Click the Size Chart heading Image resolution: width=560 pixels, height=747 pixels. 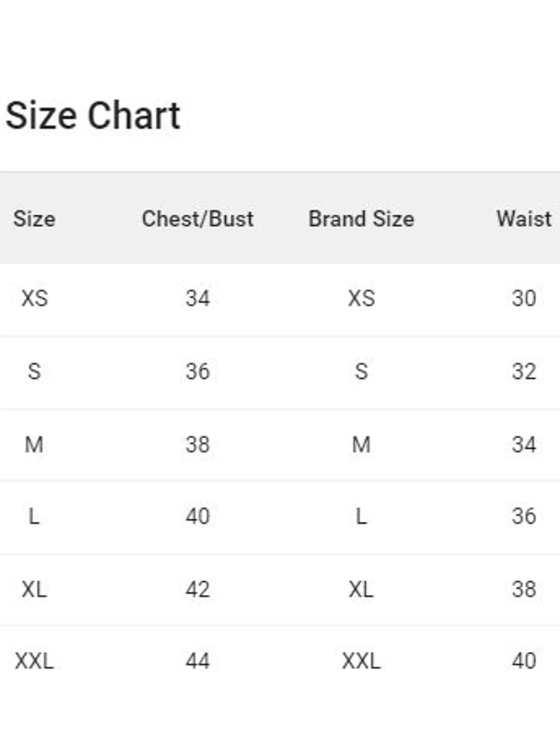(93, 116)
